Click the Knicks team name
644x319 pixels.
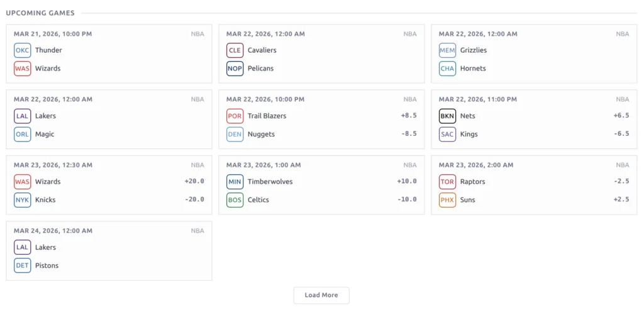point(45,200)
